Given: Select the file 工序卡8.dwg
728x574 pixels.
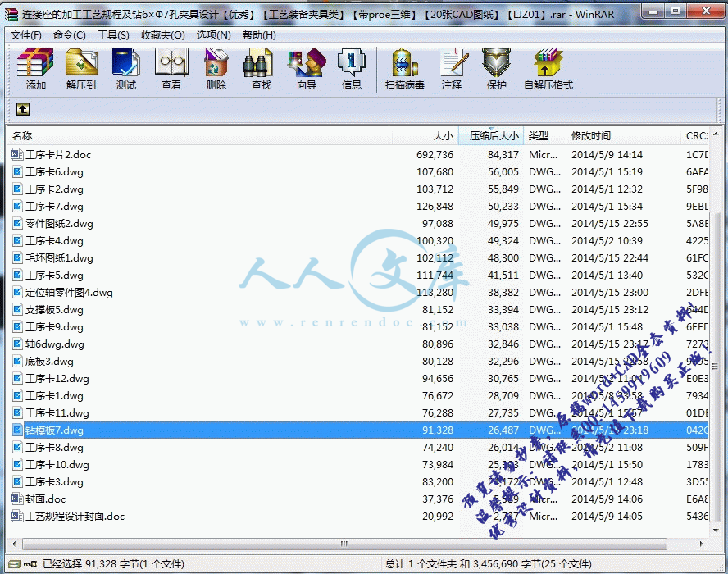Looking at the screenshot, I should coord(54,447).
